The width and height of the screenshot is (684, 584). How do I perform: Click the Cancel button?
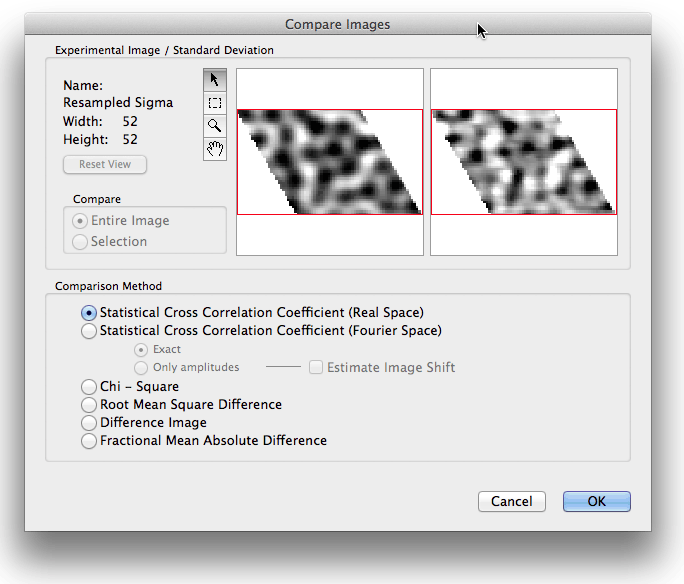(512, 502)
